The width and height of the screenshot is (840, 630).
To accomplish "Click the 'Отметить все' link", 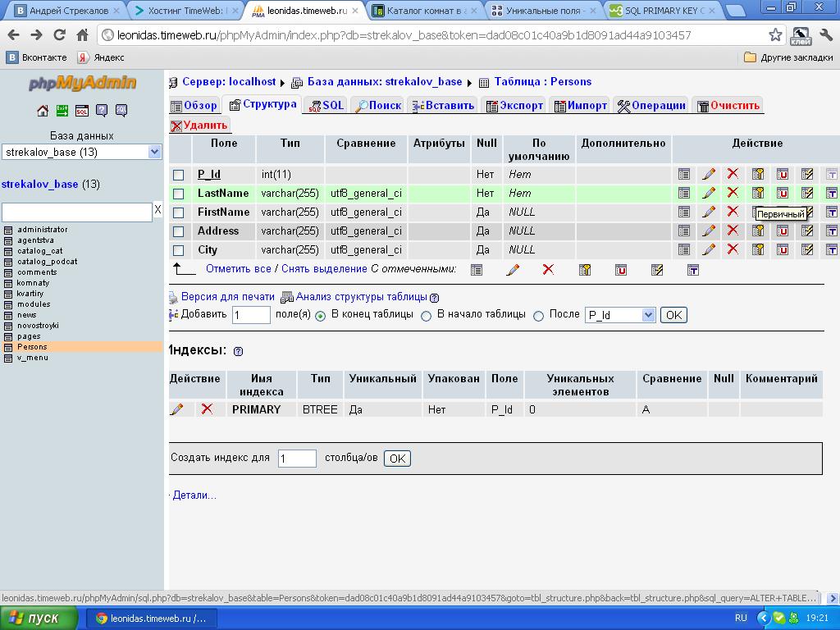I will tap(238, 269).
